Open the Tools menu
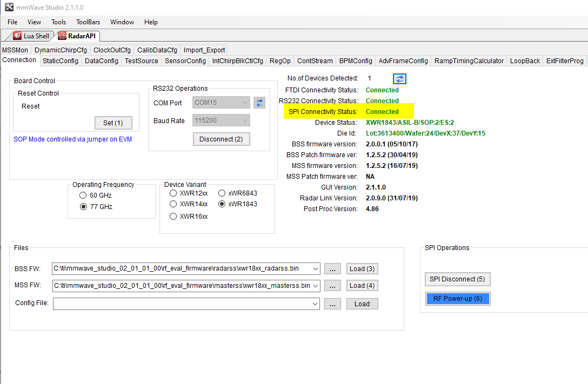 click(x=58, y=22)
